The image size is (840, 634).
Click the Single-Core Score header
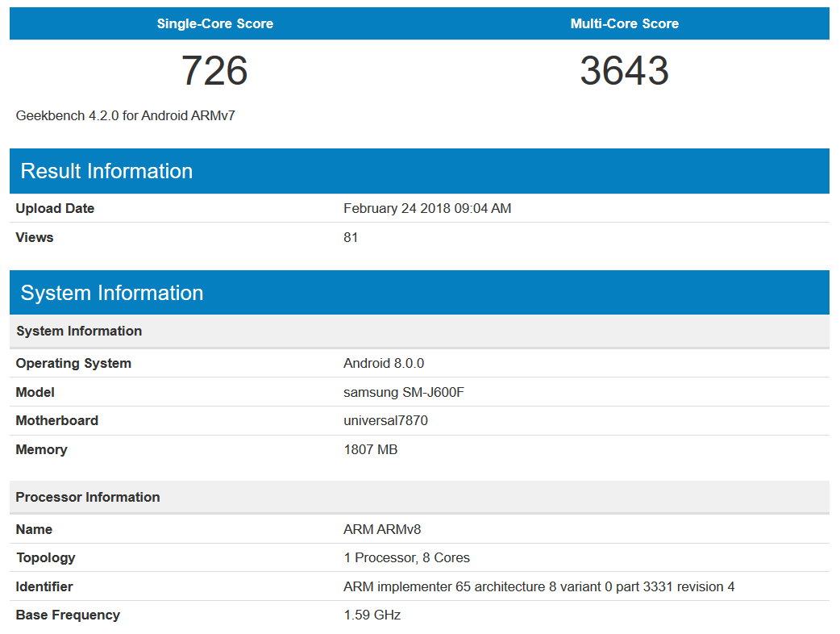pos(214,24)
